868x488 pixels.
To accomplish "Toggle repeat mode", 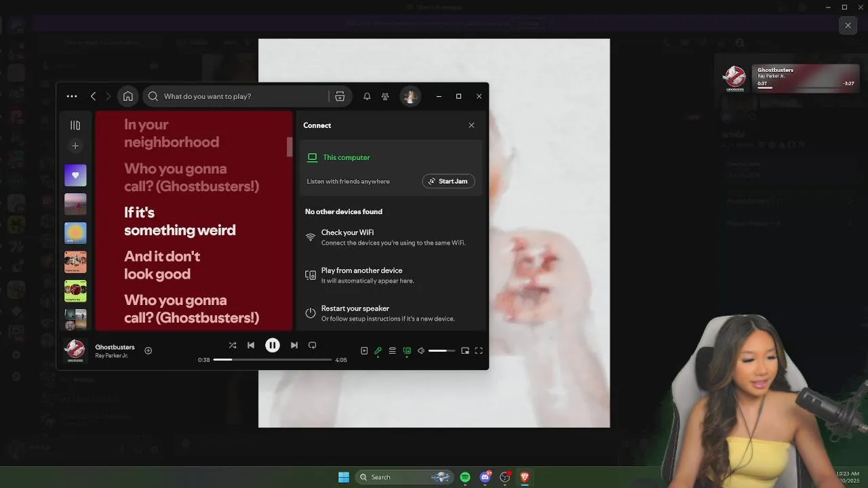I will click(312, 345).
